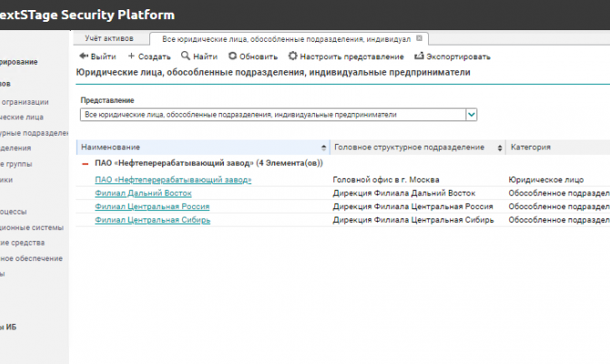Click the magnifier icon beside Найти
Image resolution: width=610 pixels, height=364 pixels.
[x=186, y=56]
